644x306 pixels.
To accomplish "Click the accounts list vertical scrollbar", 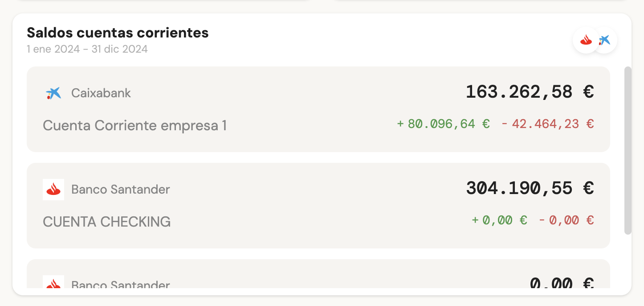I will coord(628,150).
